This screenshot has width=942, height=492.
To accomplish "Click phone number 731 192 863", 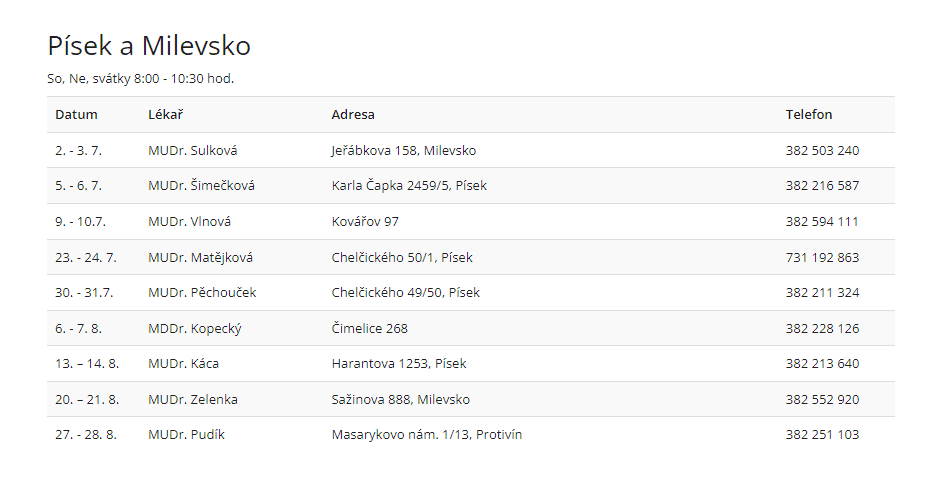I will coord(822,258).
